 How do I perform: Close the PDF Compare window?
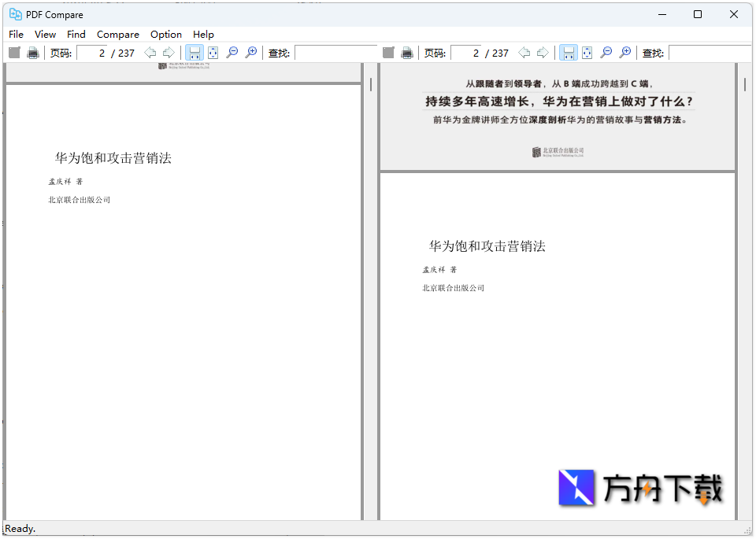(x=733, y=14)
